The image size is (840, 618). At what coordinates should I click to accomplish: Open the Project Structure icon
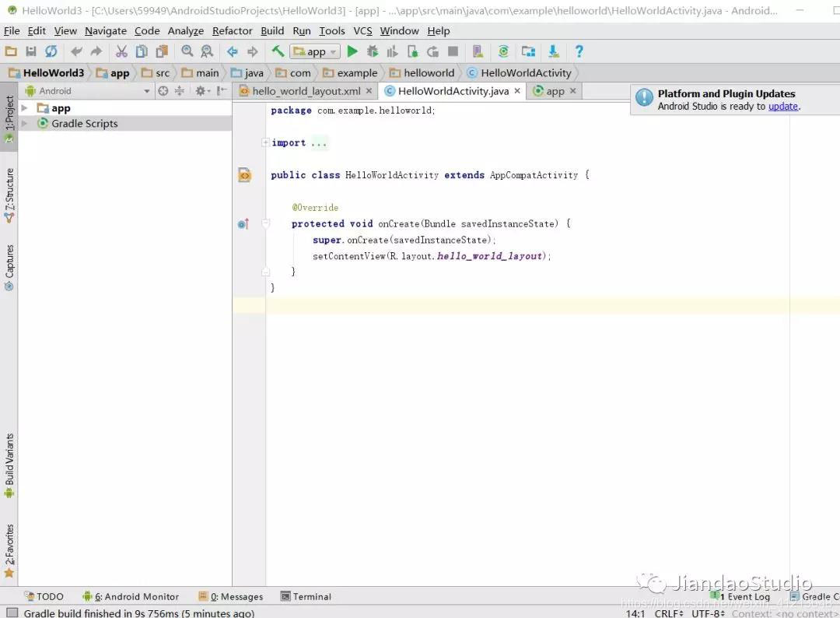pyautogui.click(x=528, y=51)
